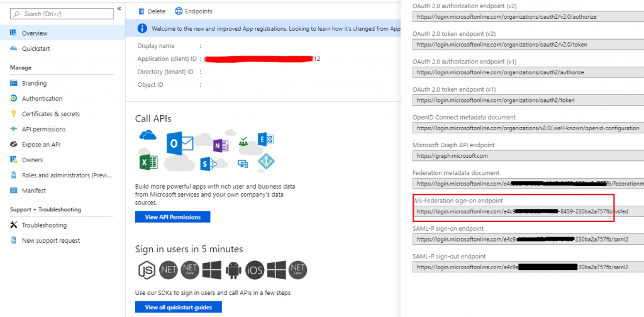Select the OAuth 2.0 token endpoint (v1) field
The width and height of the screenshot is (644, 317).
[528, 100]
